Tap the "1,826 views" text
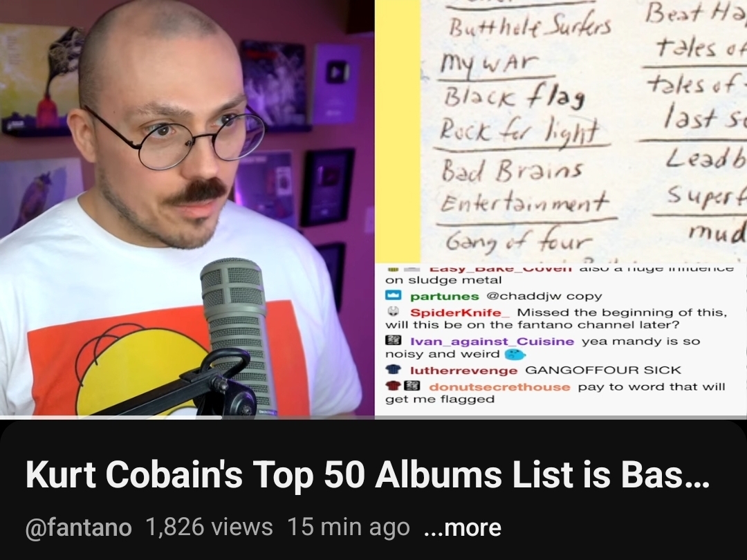This screenshot has height=560, width=747. coord(209,527)
